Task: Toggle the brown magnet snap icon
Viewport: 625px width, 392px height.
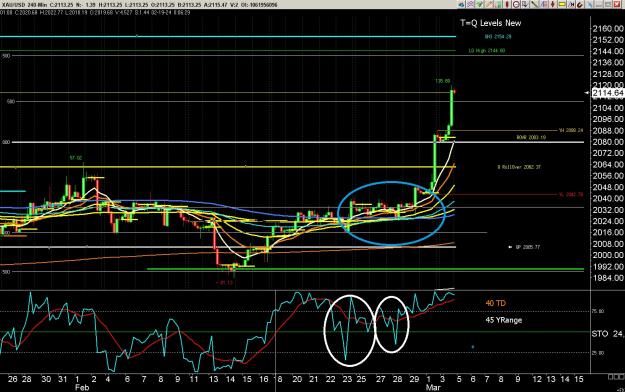Action: coord(580,4)
